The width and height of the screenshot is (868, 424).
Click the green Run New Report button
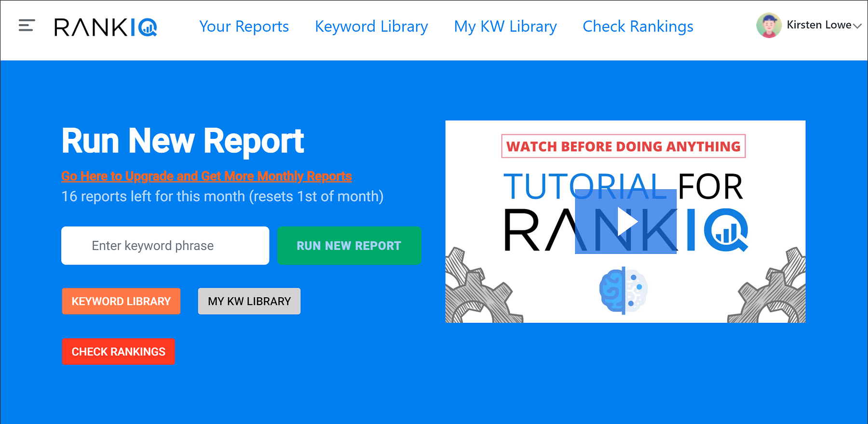[x=349, y=246]
